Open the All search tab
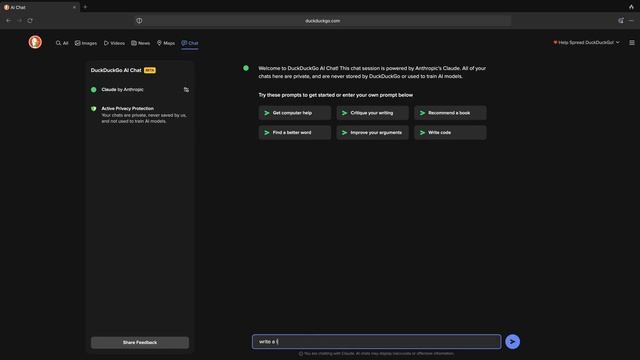The width and height of the screenshot is (640, 360). [62, 43]
